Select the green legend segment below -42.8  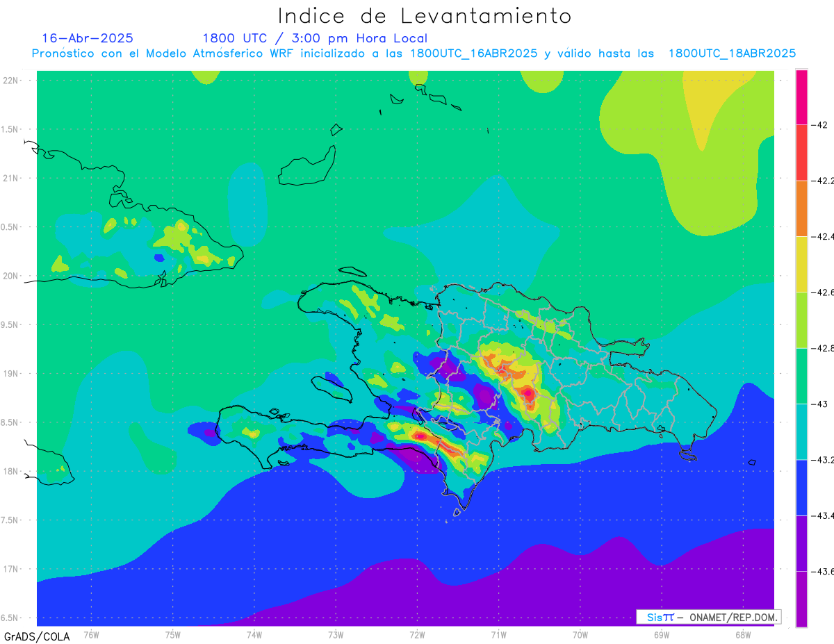click(801, 376)
